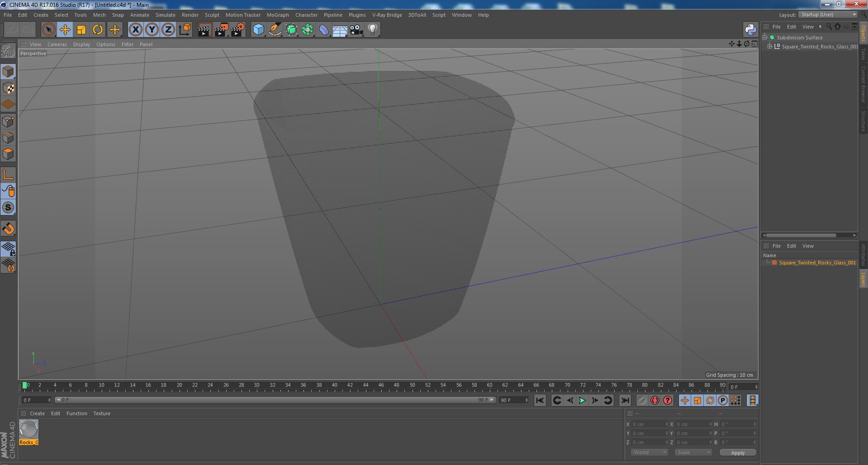Viewport: 868px width, 465px height.
Task: Click frame 46 on the timeline ruler
Action: click(x=381, y=385)
